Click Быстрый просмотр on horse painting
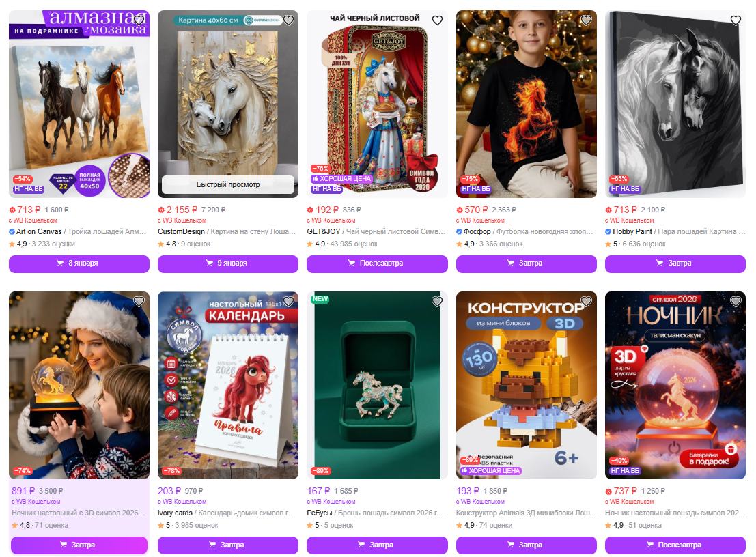Screen dimensions: 756x557 click(228, 184)
